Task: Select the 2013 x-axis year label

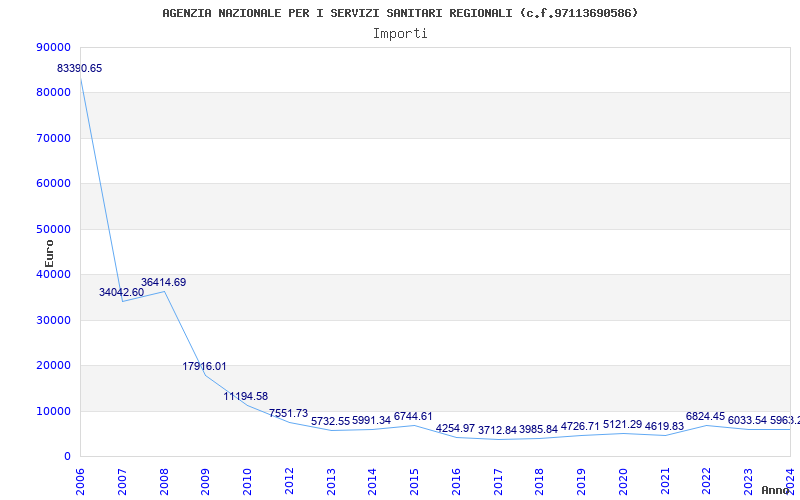Action: tap(331, 482)
